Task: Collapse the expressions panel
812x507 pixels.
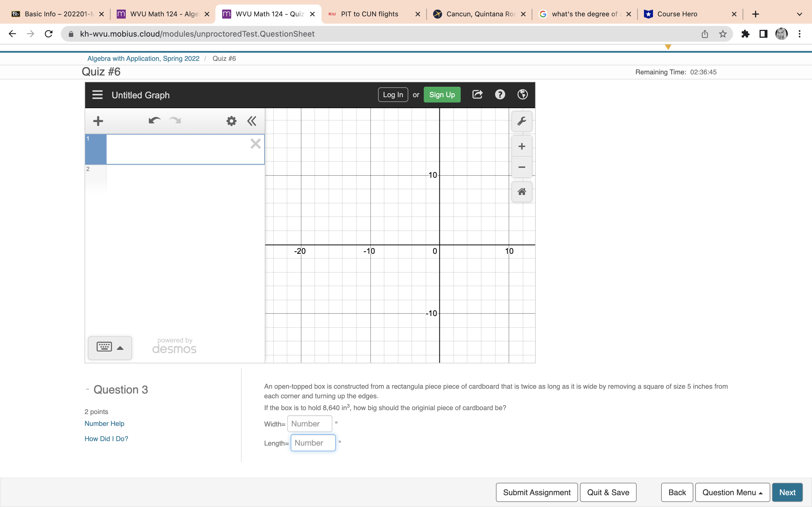Action: click(252, 121)
